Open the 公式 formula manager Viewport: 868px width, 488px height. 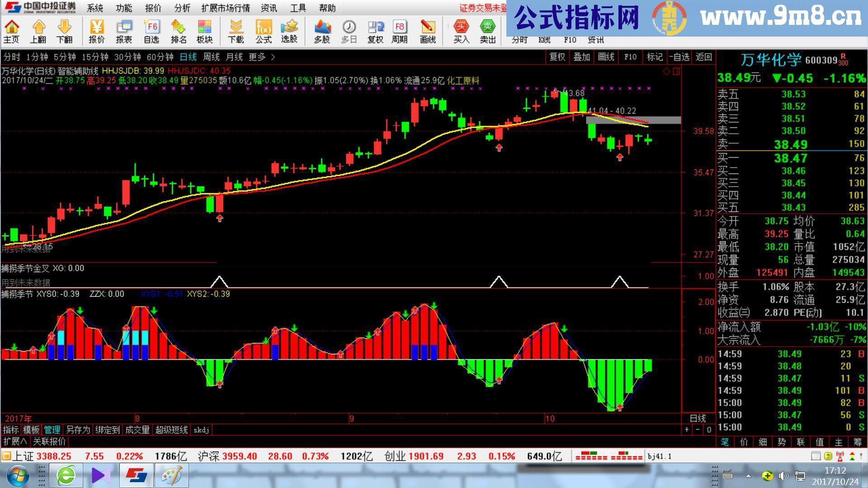[263, 30]
